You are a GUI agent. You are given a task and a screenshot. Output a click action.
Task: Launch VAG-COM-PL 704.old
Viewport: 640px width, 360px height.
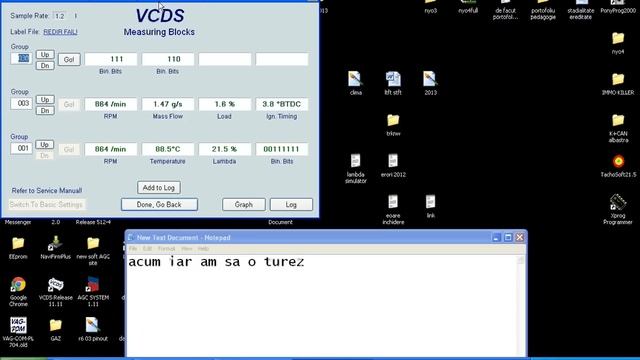tap(18, 325)
